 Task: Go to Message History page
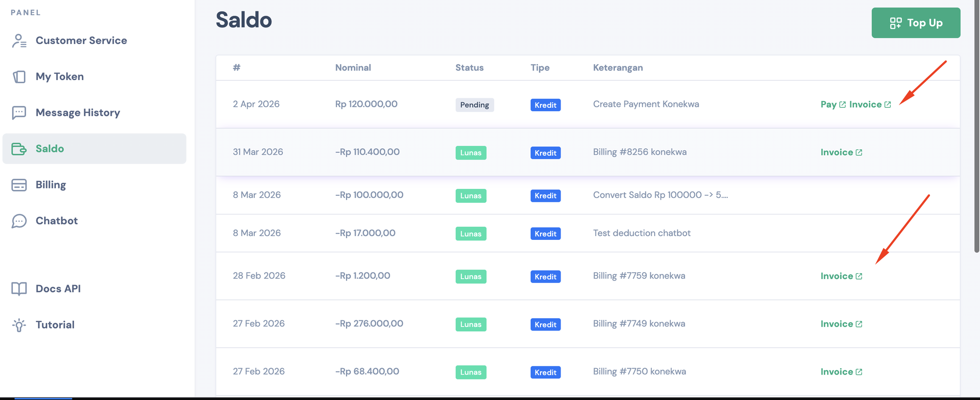point(77,113)
